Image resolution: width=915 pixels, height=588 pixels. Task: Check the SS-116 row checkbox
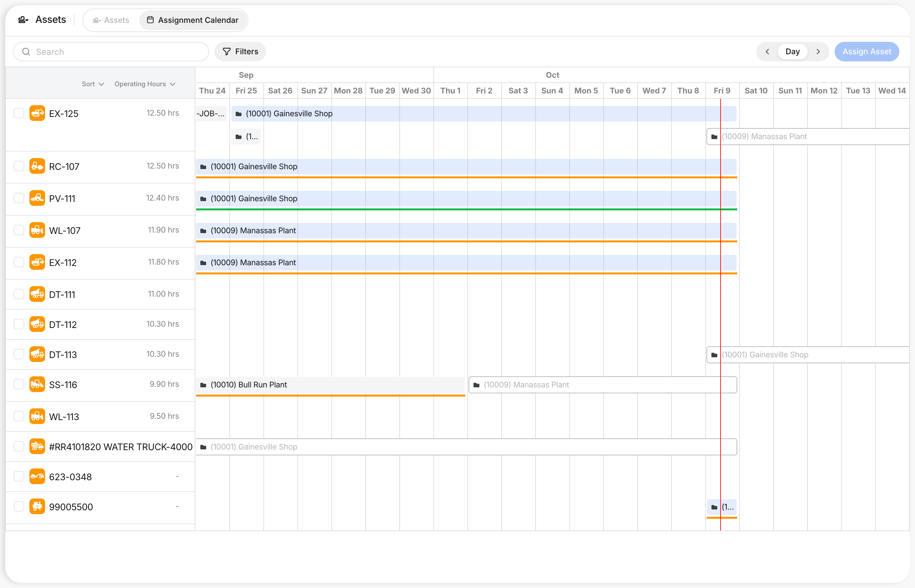click(x=19, y=384)
